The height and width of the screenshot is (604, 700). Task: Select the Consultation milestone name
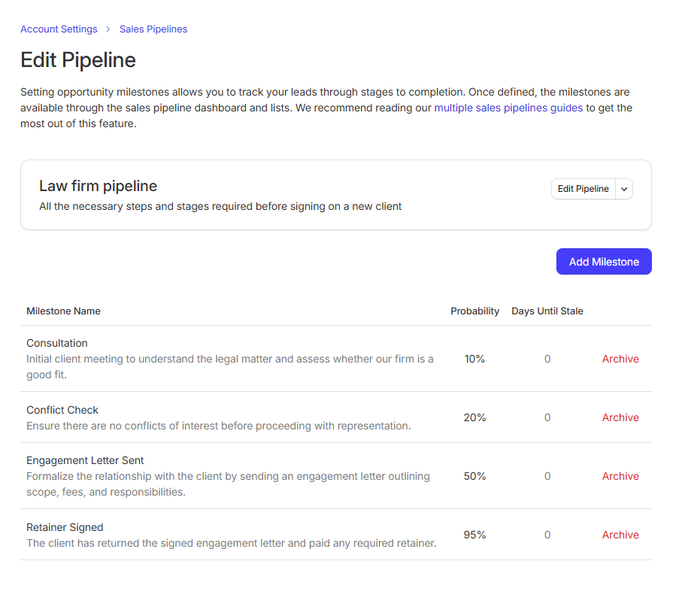pos(57,343)
